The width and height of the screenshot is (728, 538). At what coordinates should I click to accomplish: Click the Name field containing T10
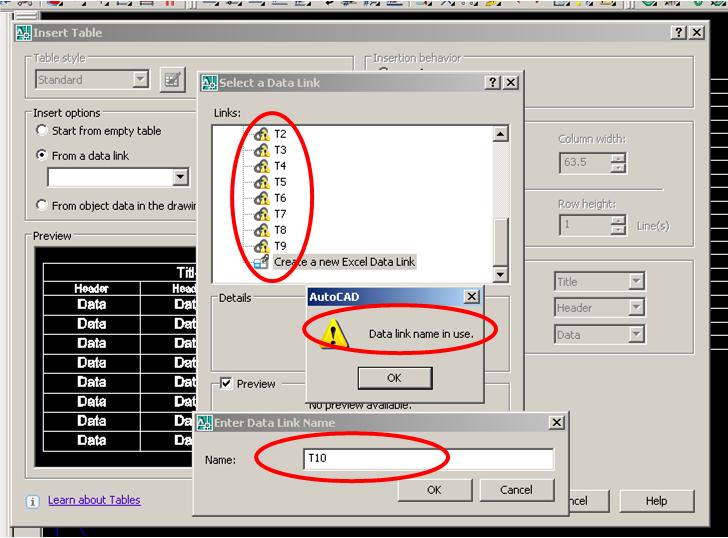tap(428, 458)
